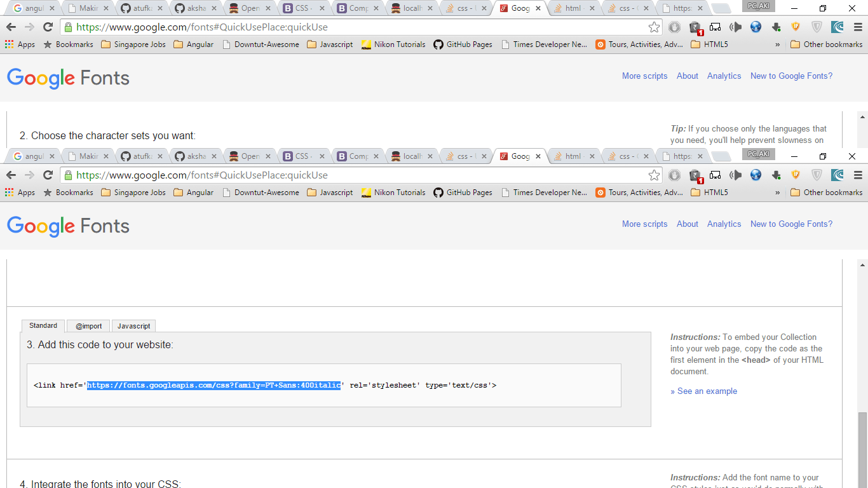Open Chrome hamburger menu in upper window

[x=858, y=27]
